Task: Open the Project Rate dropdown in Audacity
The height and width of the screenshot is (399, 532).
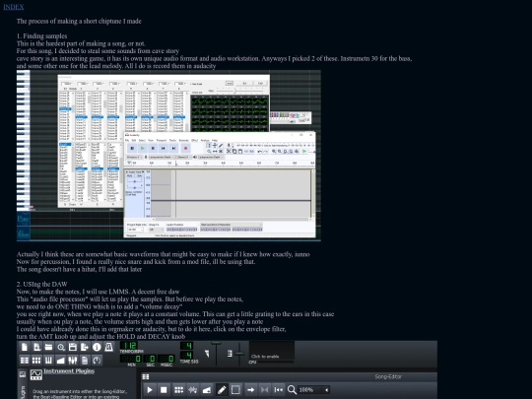Action: click(x=136, y=230)
